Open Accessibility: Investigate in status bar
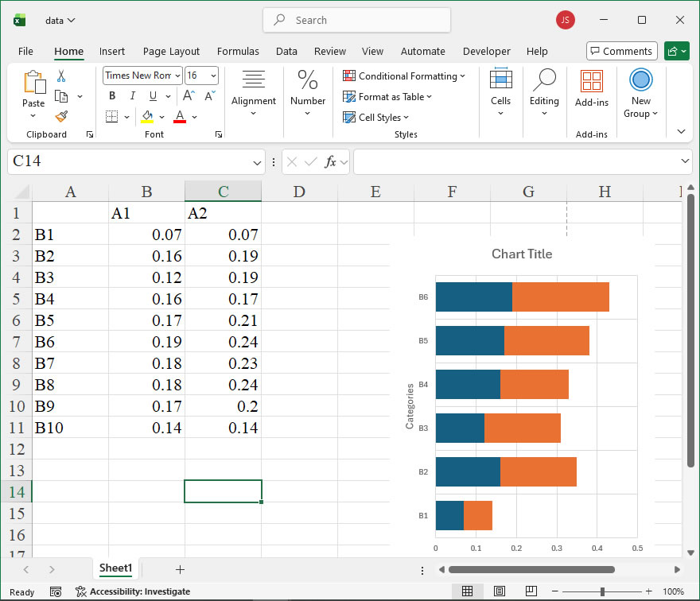The image size is (700, 601). [x=132, y=591]
